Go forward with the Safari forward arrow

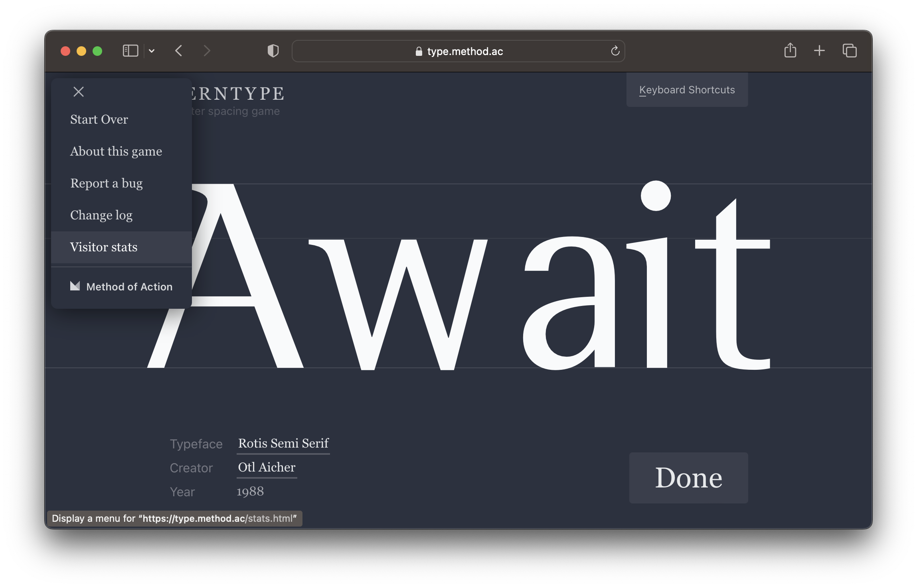click(206, 51)
